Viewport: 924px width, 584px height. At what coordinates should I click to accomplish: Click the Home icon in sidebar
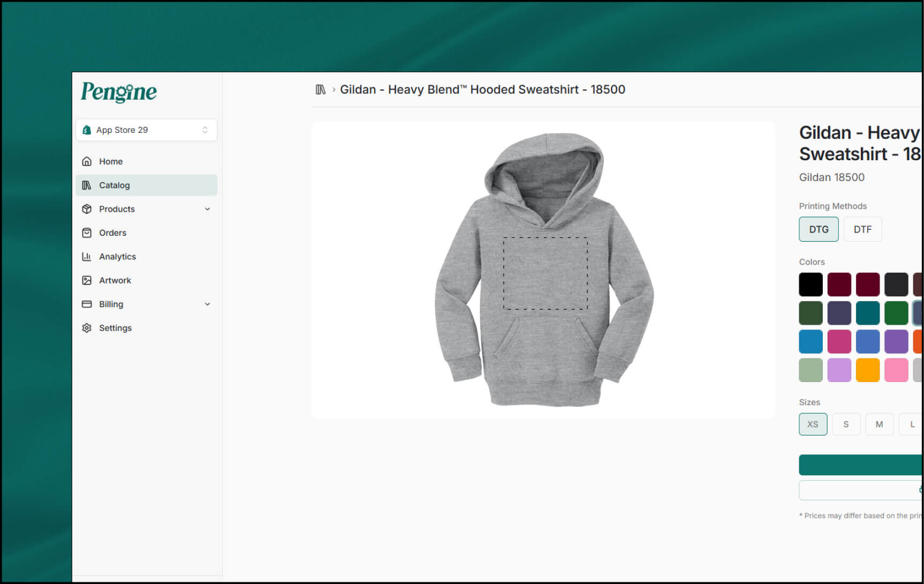(87, 161)
